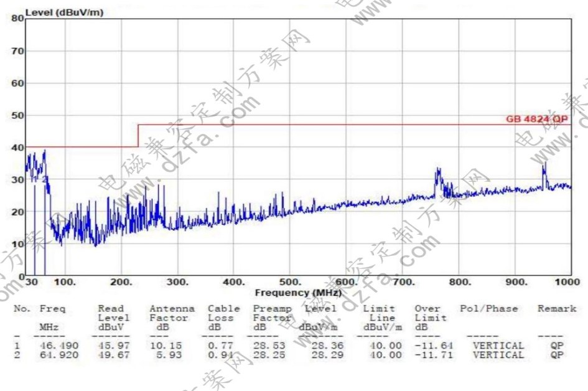
Task: Click the Remark column header
Action: (557, 308)
